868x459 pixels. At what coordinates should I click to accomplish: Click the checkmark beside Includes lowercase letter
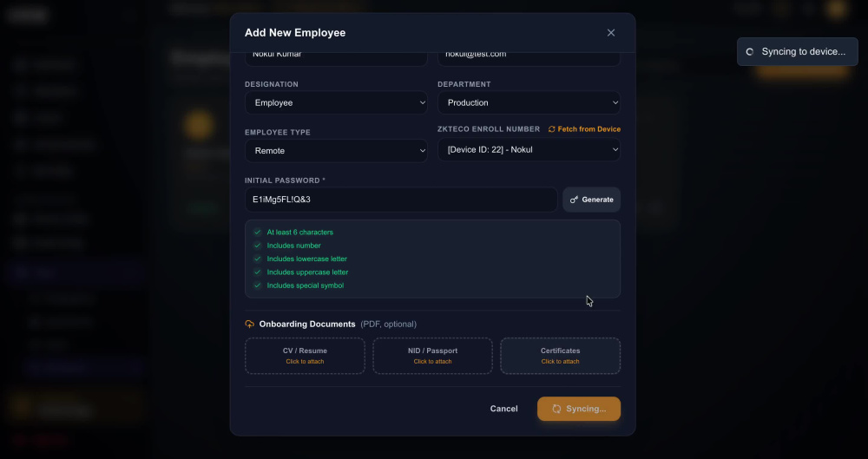[x=258, y=259]
